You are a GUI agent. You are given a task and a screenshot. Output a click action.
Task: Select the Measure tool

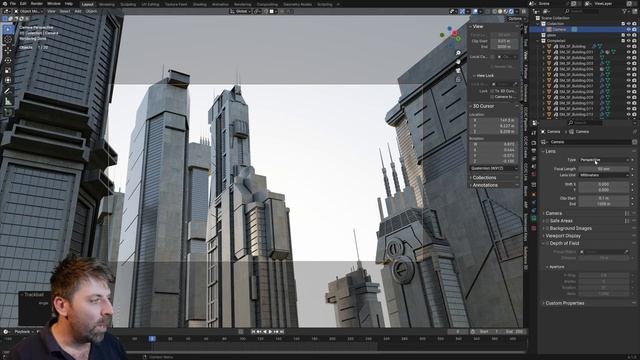[8, 101]
